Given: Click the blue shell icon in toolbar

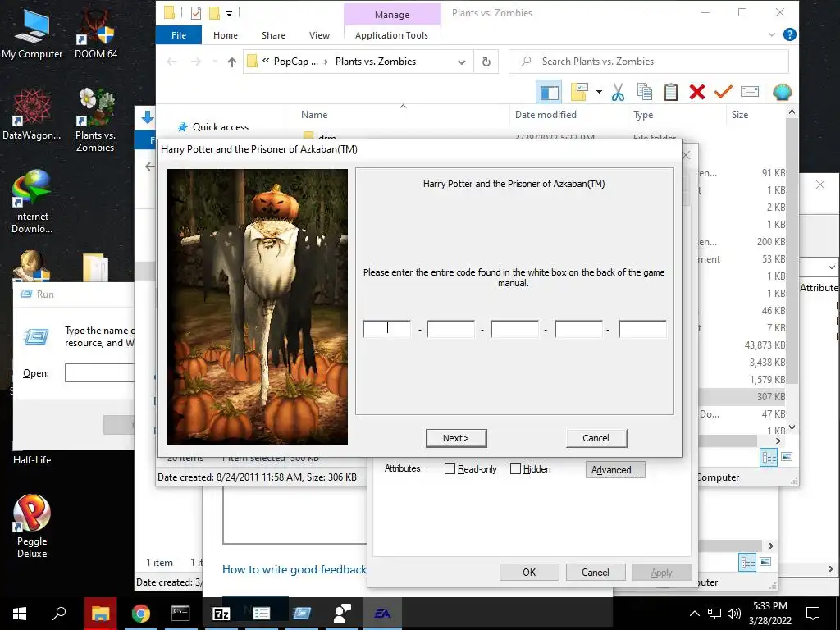Looking at the screenshot, I should click(782, 92).
